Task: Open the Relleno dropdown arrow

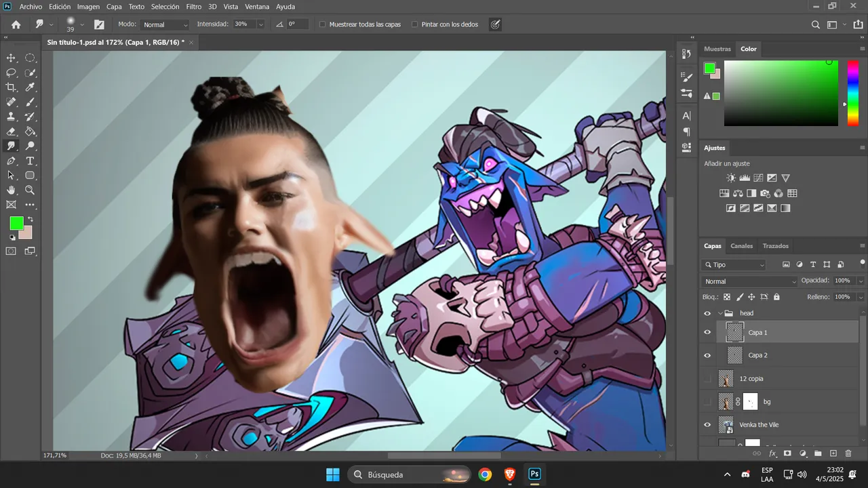Action: click(x=861, y=297)
